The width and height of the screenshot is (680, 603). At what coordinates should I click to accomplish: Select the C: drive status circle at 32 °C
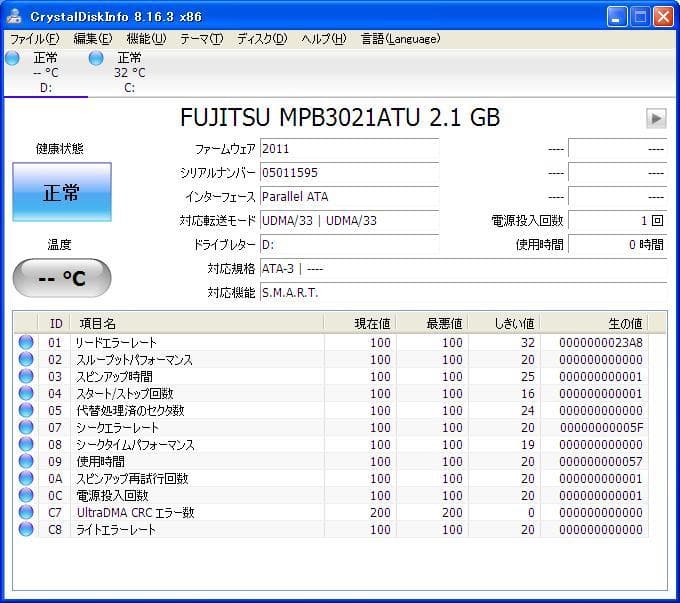click(96, 58)
